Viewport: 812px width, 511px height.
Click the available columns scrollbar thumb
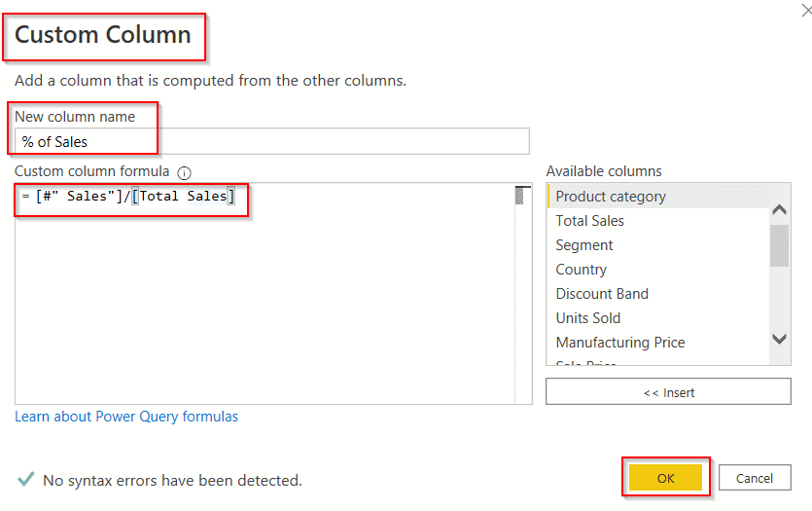(779, 245)
